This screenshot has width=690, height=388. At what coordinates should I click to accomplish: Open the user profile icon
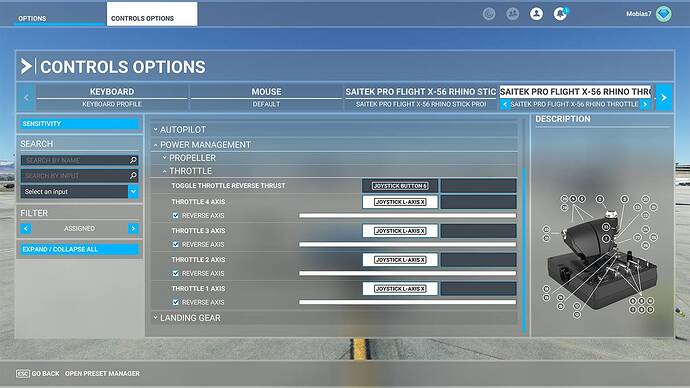tap(536, 14)
